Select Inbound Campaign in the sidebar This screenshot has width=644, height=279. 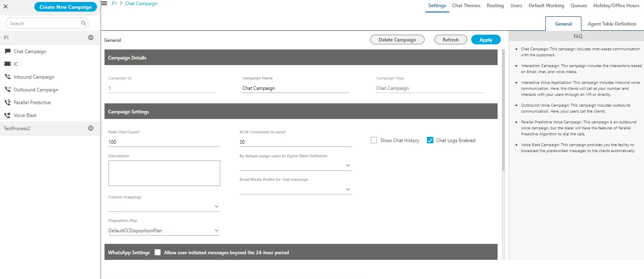(x=34, y=77)
